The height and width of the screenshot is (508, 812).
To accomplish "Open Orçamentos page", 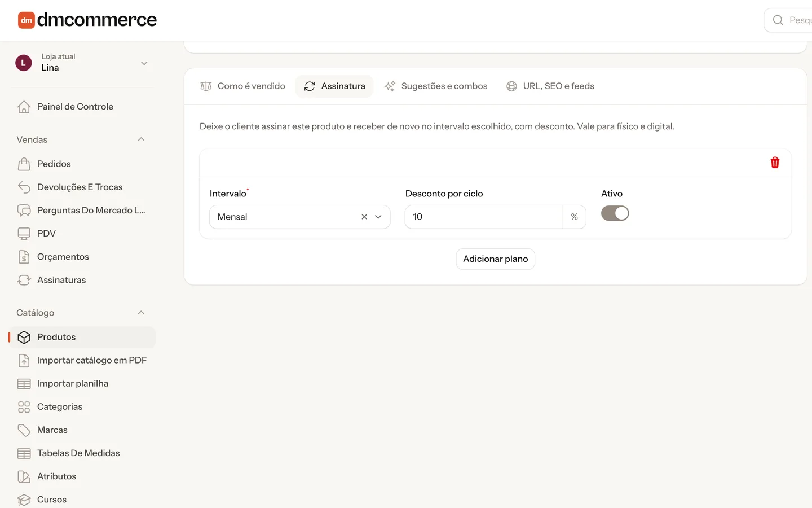I will point(82,257).
